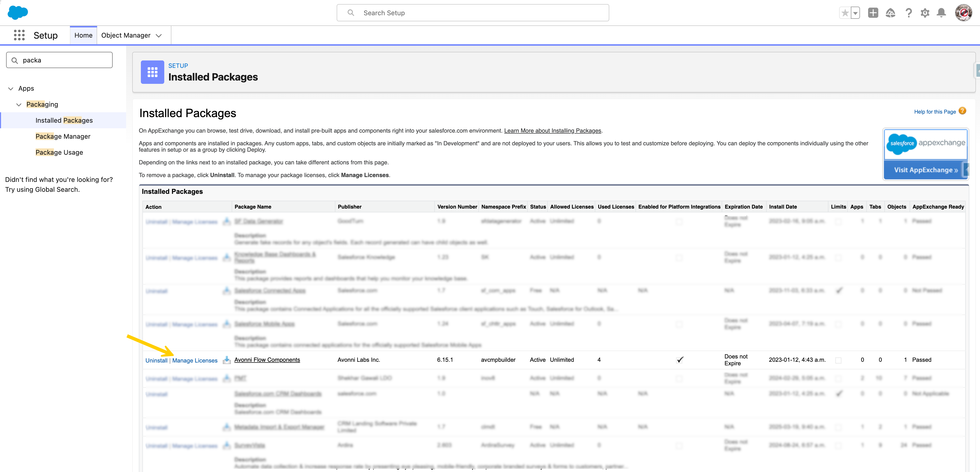Image resolution: width=980 pixels, height=472 pixels.
Task: Click the Search Setup field
Action: pos(472,13)
